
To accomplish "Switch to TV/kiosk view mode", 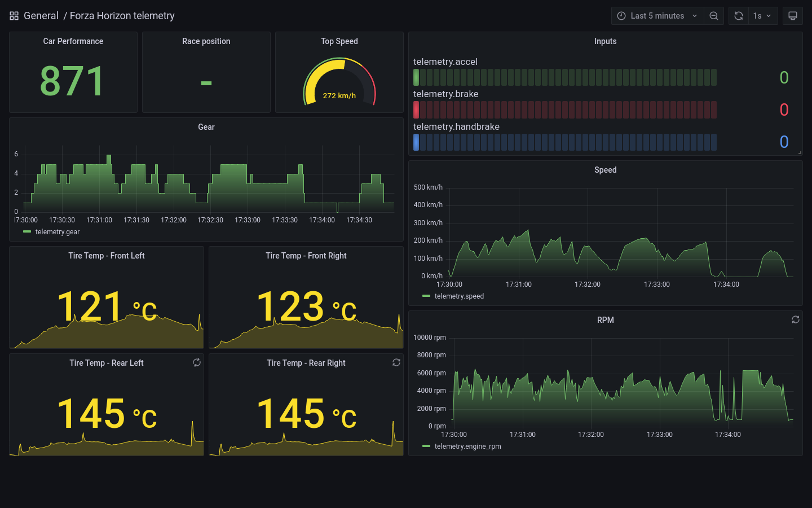I will click(x=793, y=16).
